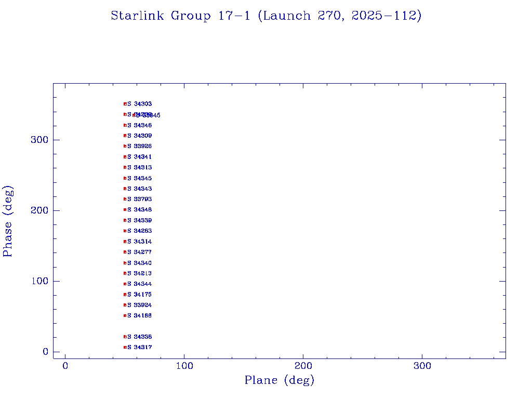The image size is (532, 399).
Task: Pick the red marker next to S 34313
Action: click(x=125, y=167)
